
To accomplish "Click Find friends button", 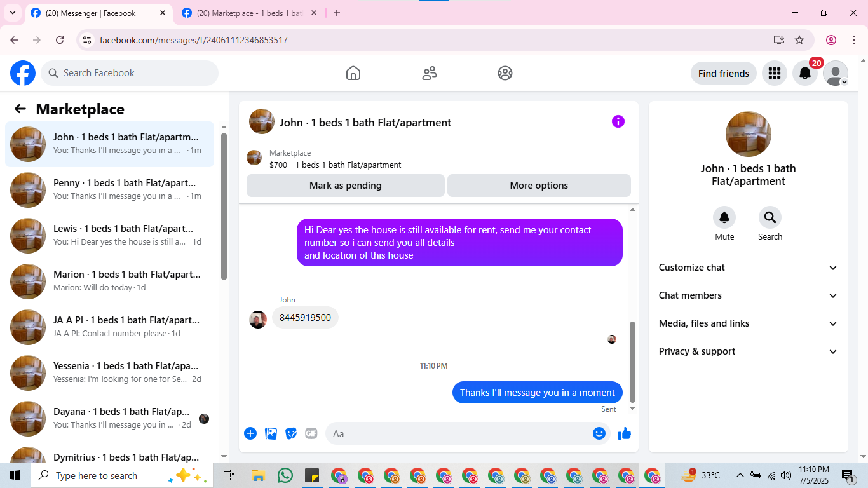I will [x=724, y=73].
